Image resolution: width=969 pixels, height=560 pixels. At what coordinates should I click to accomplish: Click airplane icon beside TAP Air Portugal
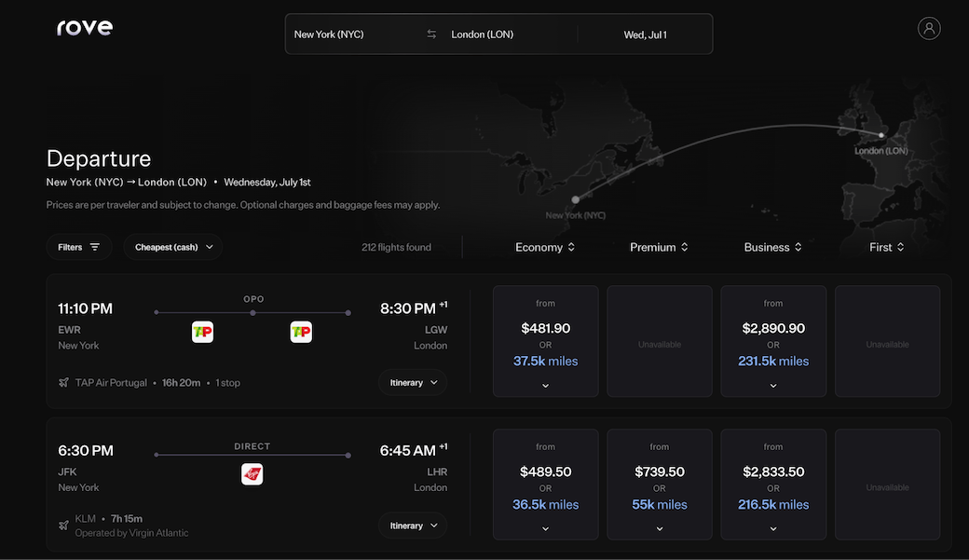pyautogui.click(x=63, y=383)
